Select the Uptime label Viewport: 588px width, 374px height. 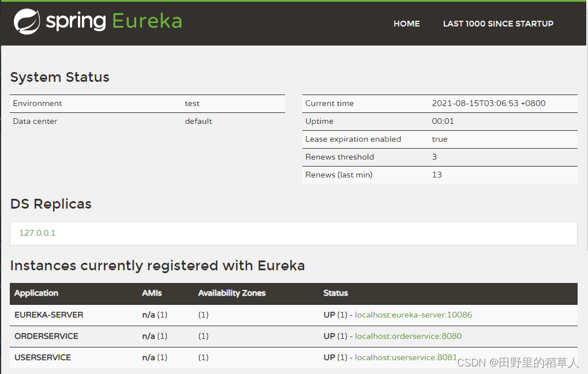click(x=319, y=121)
